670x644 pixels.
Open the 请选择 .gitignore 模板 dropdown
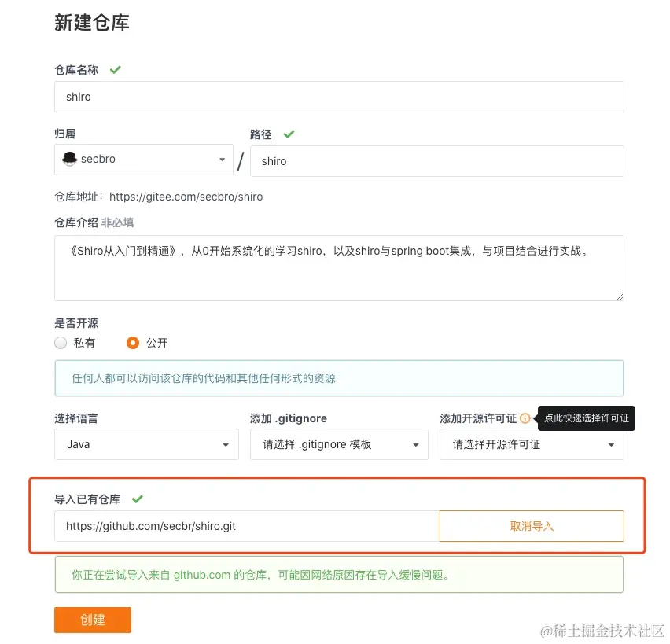click(339, 444)
